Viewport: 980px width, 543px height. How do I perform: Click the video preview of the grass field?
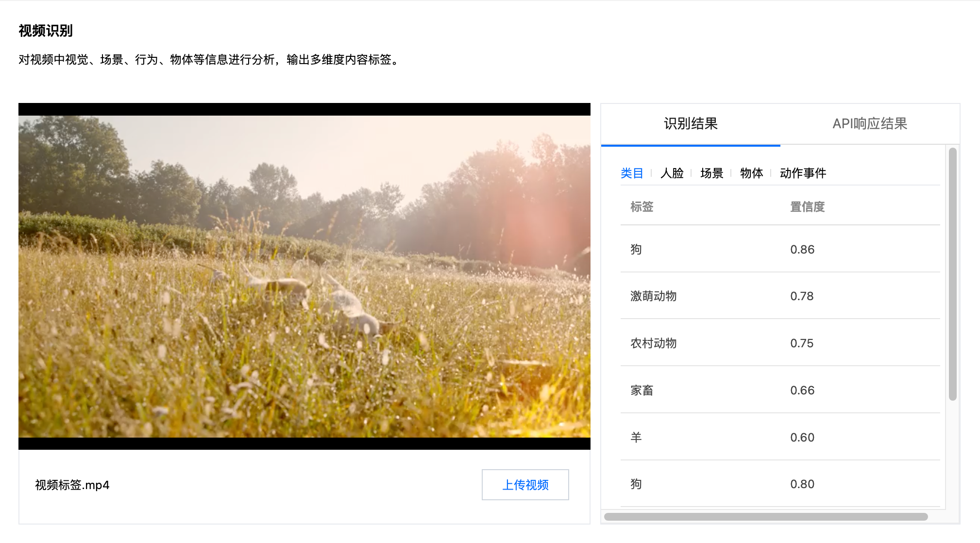point(304,276)
